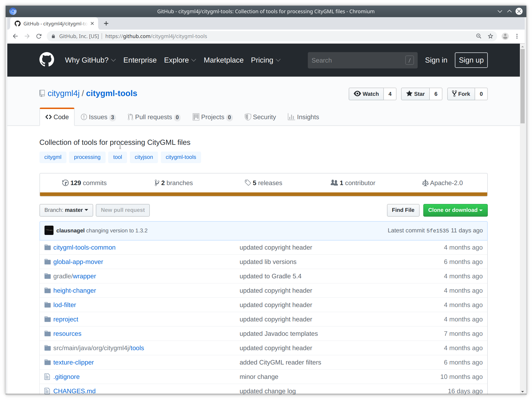This screenshot has width=532, height=400.
Task: Click the folder icon beside height-changer
Action: (x=48, y=291)
